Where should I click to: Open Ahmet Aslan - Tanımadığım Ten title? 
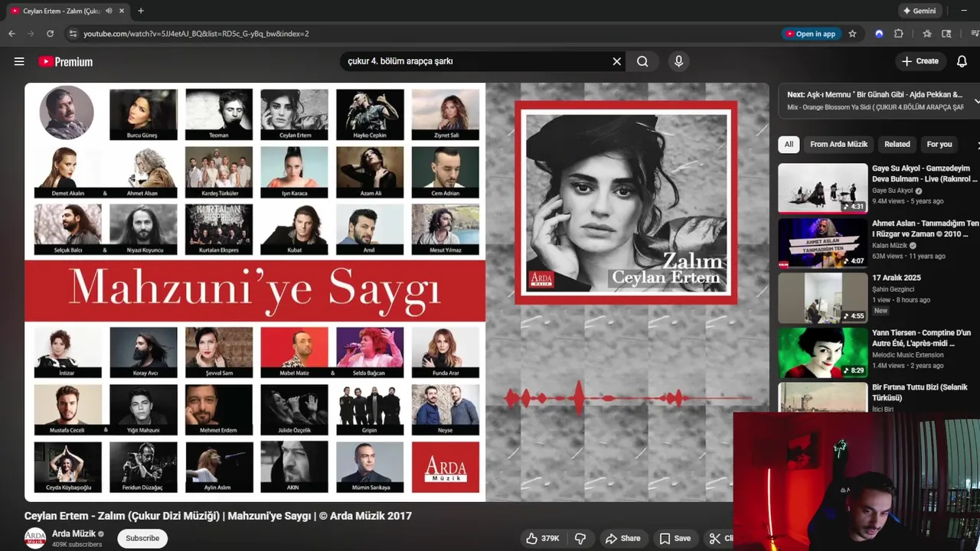(925, 229)
